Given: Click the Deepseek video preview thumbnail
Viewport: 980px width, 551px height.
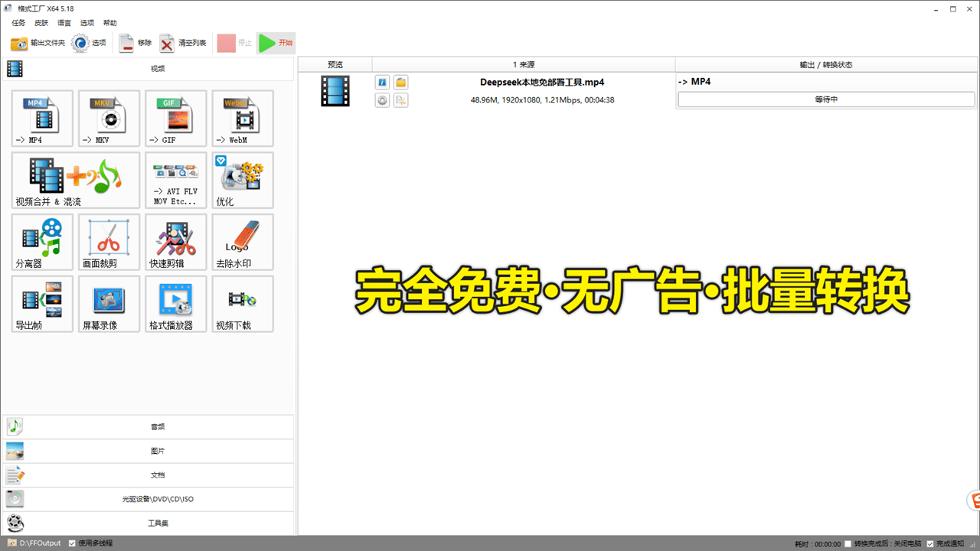Looking at the screenshot, I should tap(335, 90).
